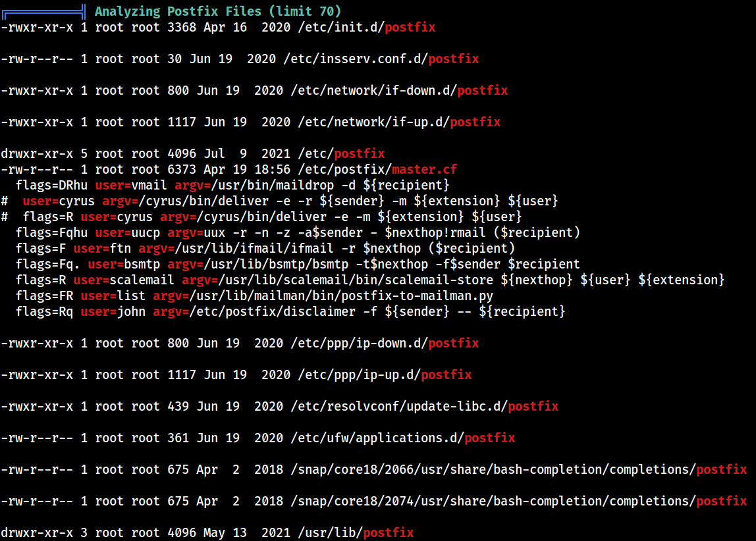
Task: Click the /etc/postfix directory listing line
Action: (193, 153)
